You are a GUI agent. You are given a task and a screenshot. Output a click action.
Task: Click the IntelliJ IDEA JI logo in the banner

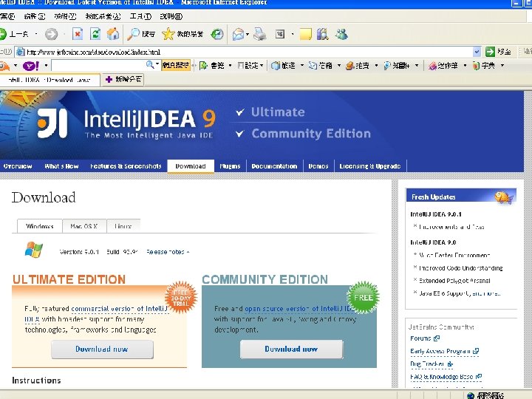[52, 123]
